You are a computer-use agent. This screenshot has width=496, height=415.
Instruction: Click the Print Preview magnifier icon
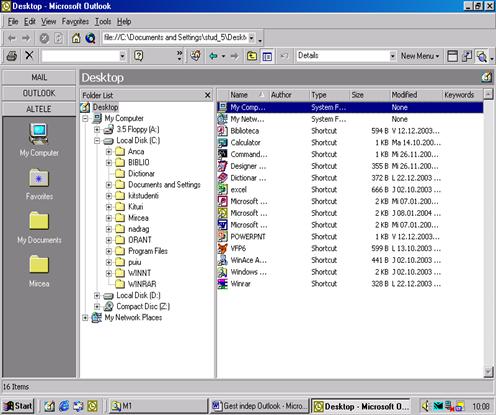[482, 56]
